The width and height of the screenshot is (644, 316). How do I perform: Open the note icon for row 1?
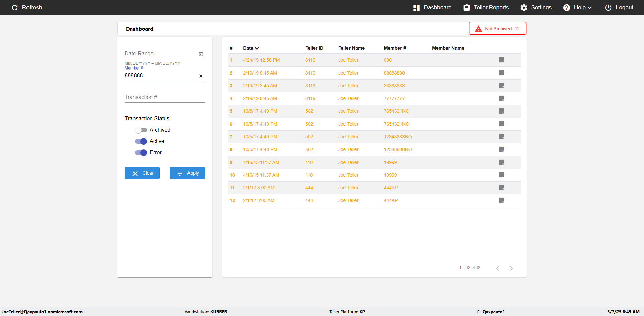tap(502, 60)
